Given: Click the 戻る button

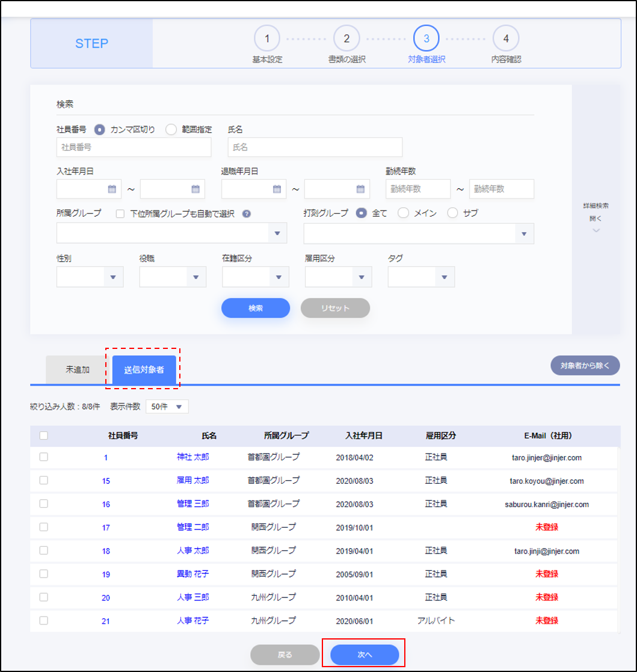Looking at the screenshot, I should (285, 655).
